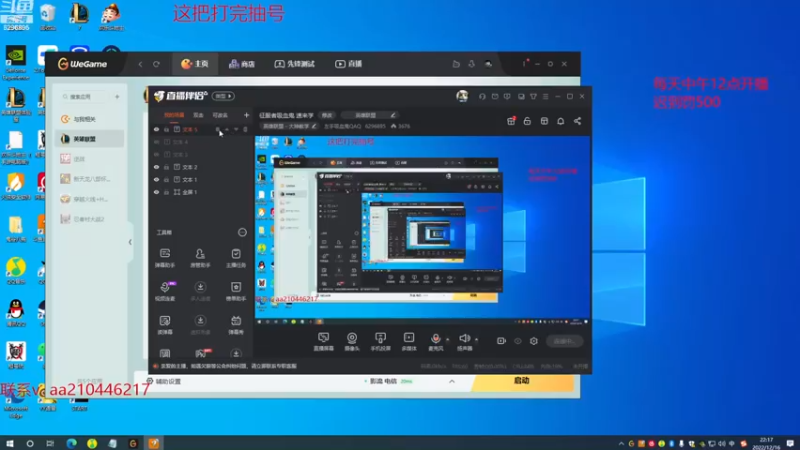Expand the WeGame network panel chevron
The width and height of the screenshot is (800, 450).
pyautogui.click(x=452, y=381)
